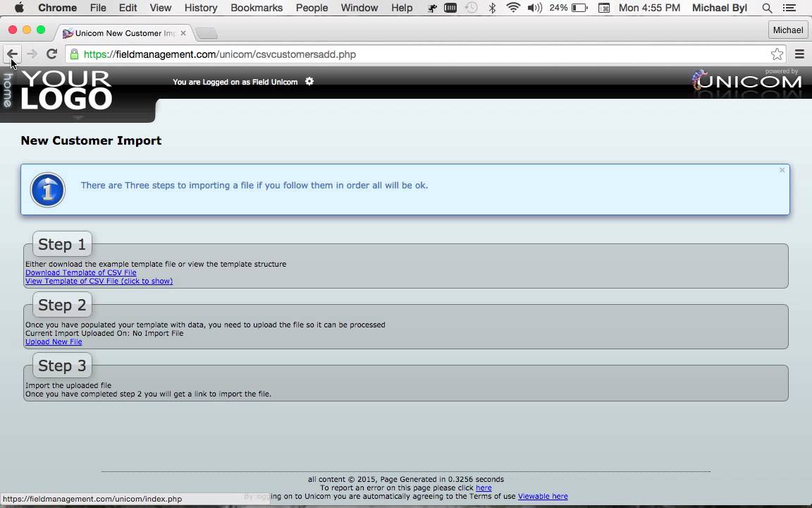This screenshot has height=508, width=812.
Task: Click the browser forward arrow button
Action: click(32, 54)
